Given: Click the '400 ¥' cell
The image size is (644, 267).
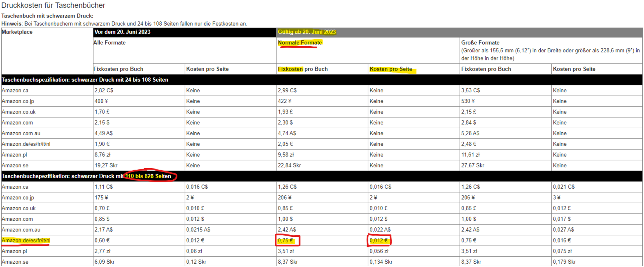Looking at the screenshot, I should point(139,101).
